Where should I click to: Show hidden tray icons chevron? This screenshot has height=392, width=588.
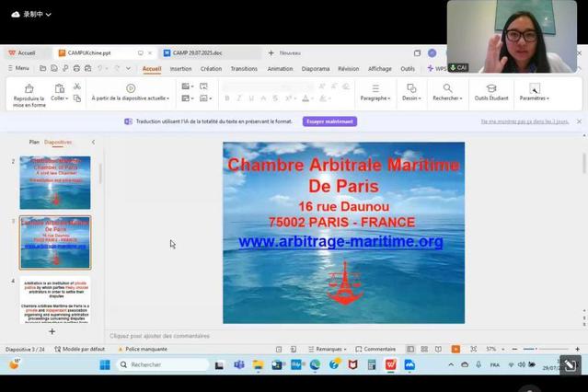(451, 364)
